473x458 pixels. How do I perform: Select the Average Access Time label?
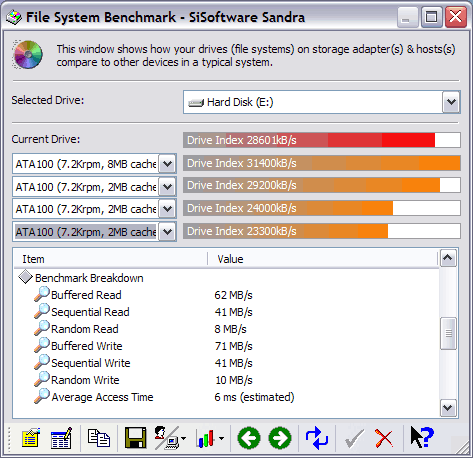(x=102, y=397)
